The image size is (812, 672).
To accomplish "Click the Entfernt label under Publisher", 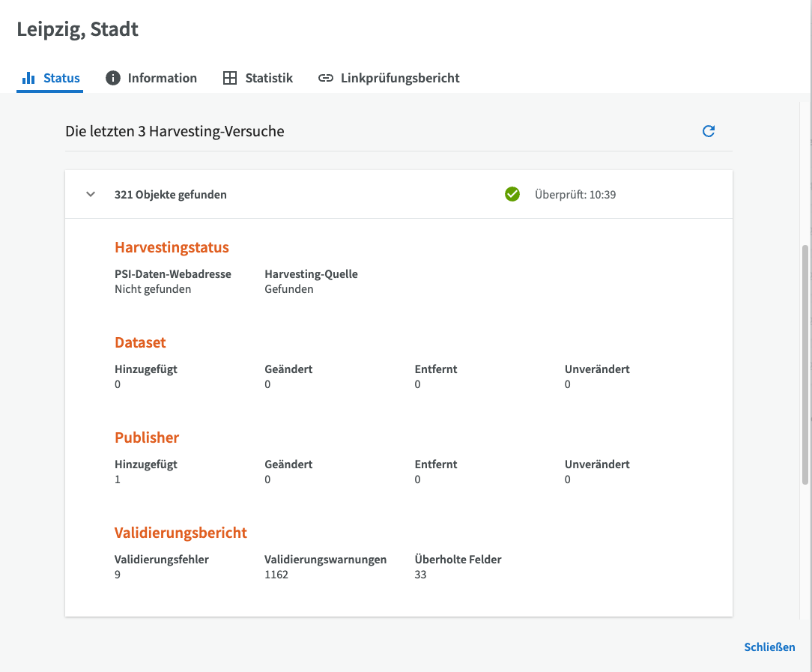I will tap(436, 464).
